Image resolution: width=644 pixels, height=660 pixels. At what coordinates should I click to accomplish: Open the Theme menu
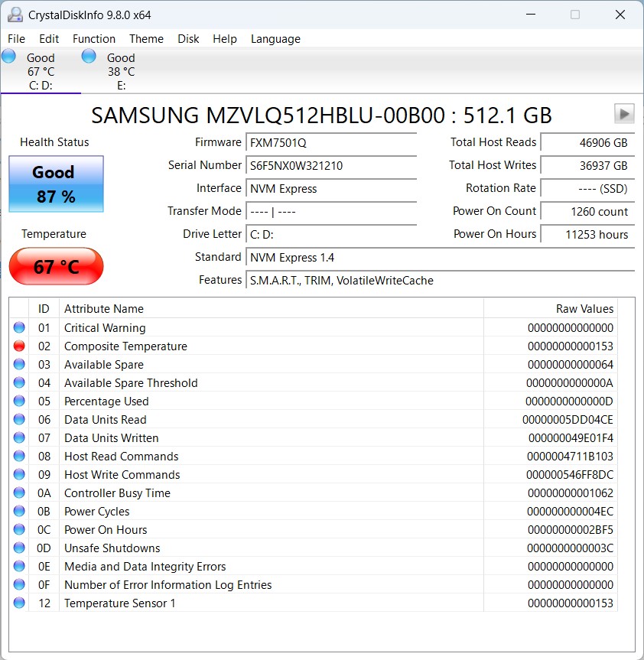click(x=146, y=39)
